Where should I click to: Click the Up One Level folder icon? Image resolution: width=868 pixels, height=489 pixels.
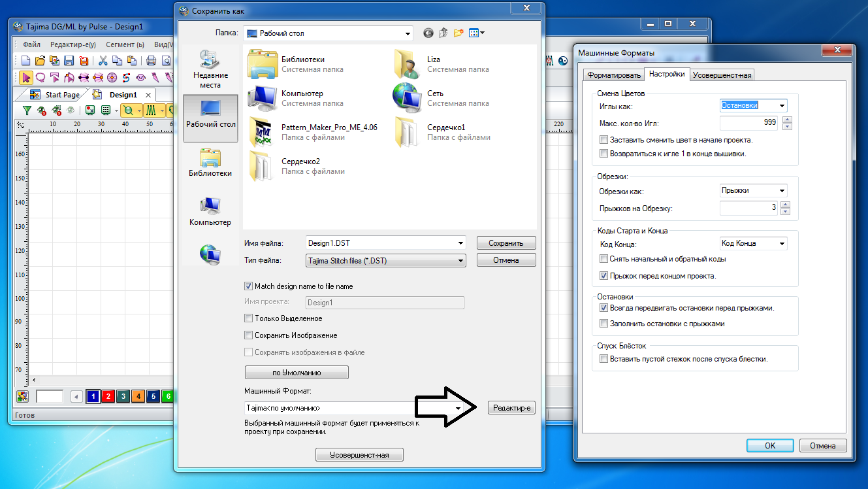(443, 33)
